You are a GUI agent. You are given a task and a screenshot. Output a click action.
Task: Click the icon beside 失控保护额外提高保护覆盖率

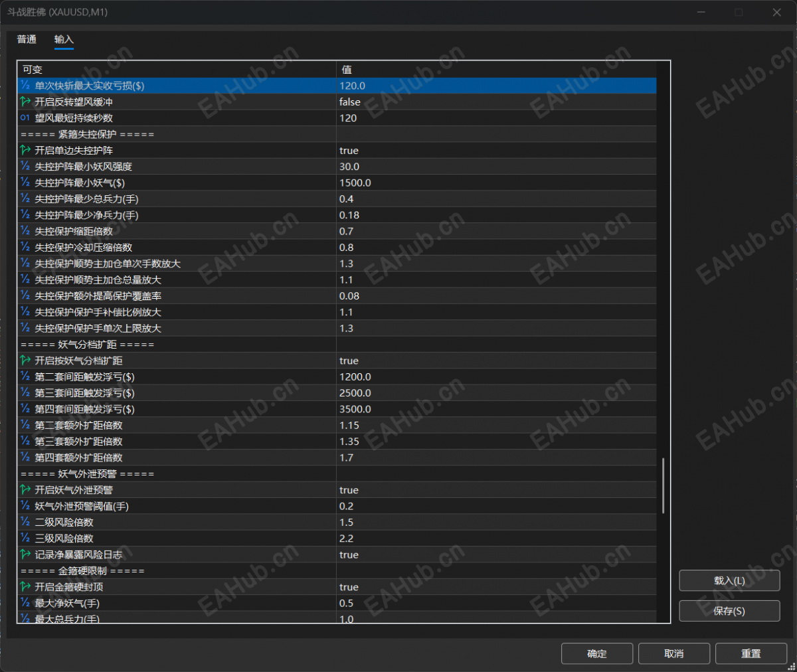(x=25, y=295)
